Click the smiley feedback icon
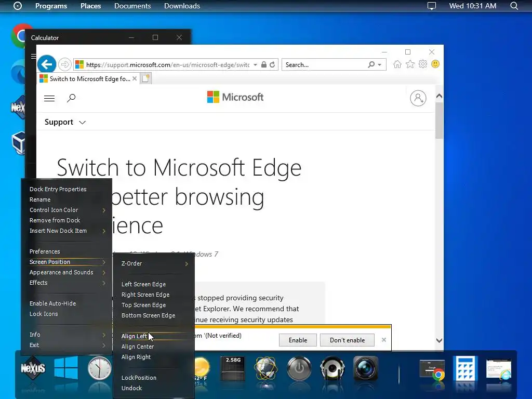Image resolution: width=532 pixels, height=399 pixels. (x=435, y=64)
